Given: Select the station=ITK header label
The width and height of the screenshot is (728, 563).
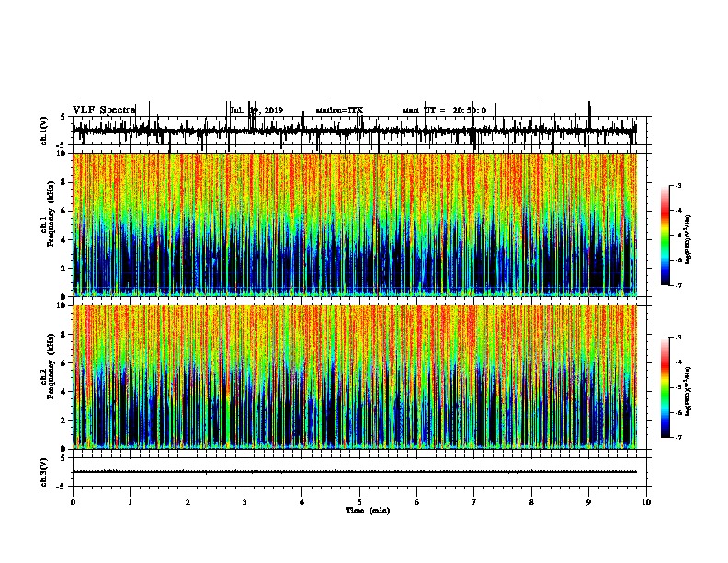Looking at the screenshot, I should 339,110.
